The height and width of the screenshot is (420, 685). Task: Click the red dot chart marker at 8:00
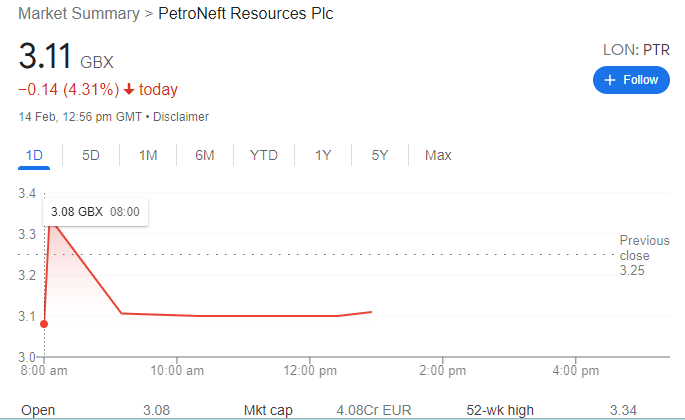click(45, 323)
